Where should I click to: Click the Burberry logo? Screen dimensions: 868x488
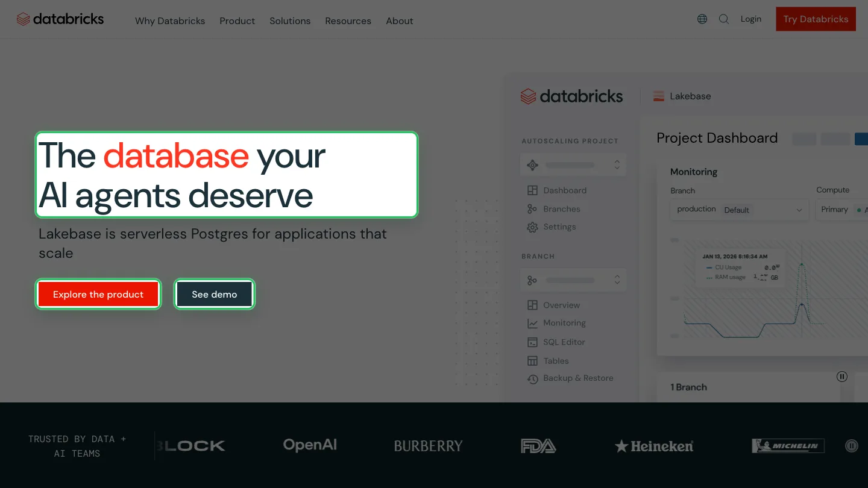pos(428,446)
